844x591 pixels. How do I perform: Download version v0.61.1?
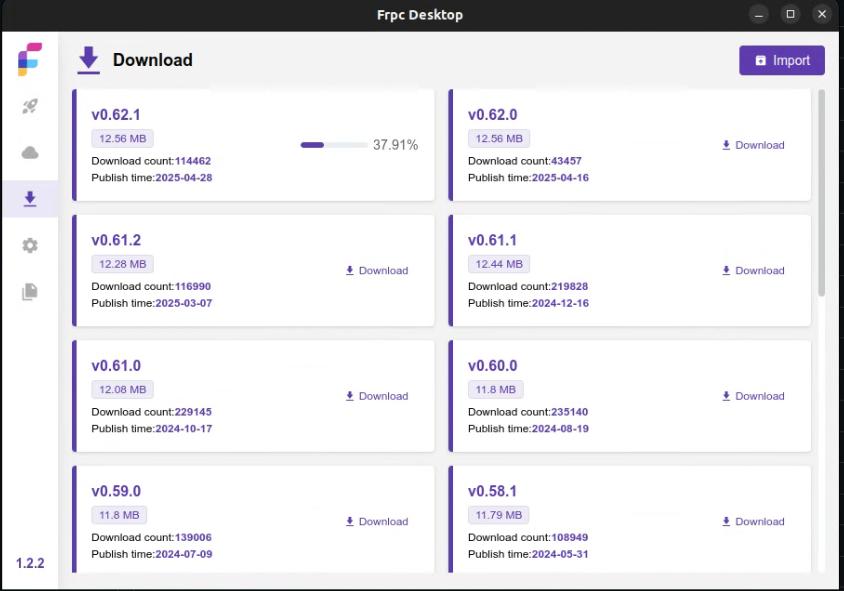[753, 271]
